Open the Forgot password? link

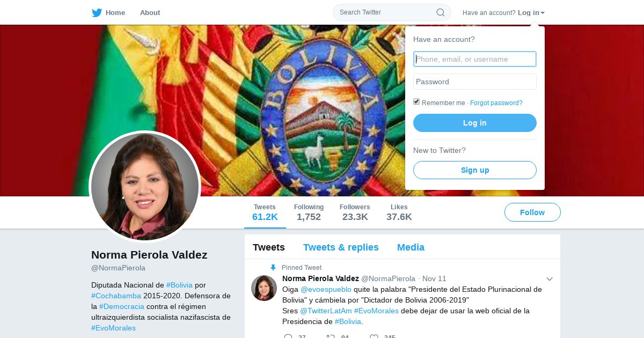[x=496, y=103]
